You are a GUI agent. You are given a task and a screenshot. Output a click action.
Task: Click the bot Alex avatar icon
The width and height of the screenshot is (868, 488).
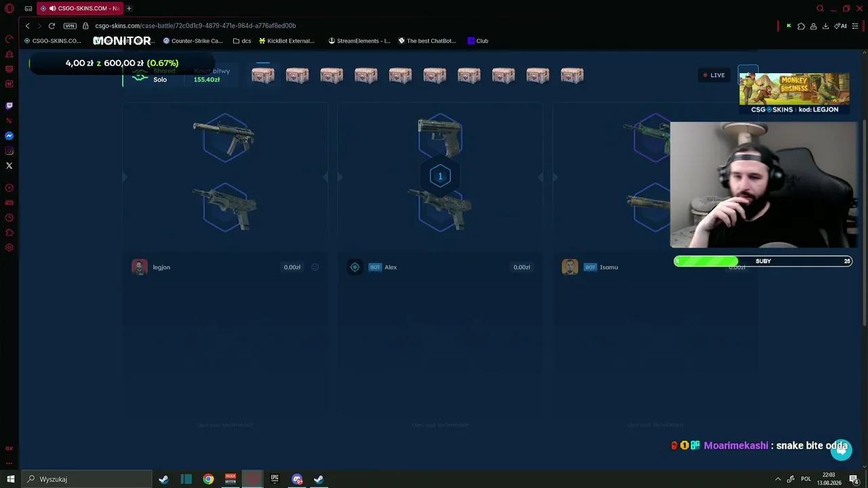coord(355,267)
